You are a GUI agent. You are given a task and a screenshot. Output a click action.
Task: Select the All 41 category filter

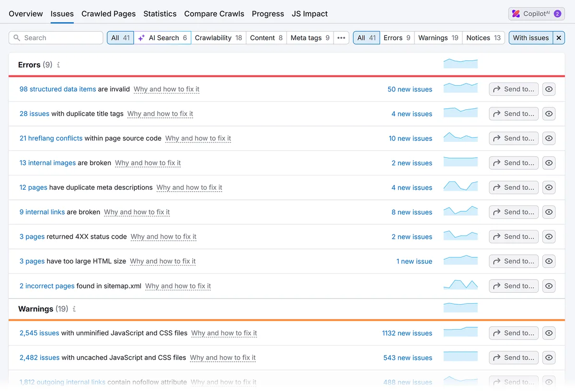click(120, 38)
